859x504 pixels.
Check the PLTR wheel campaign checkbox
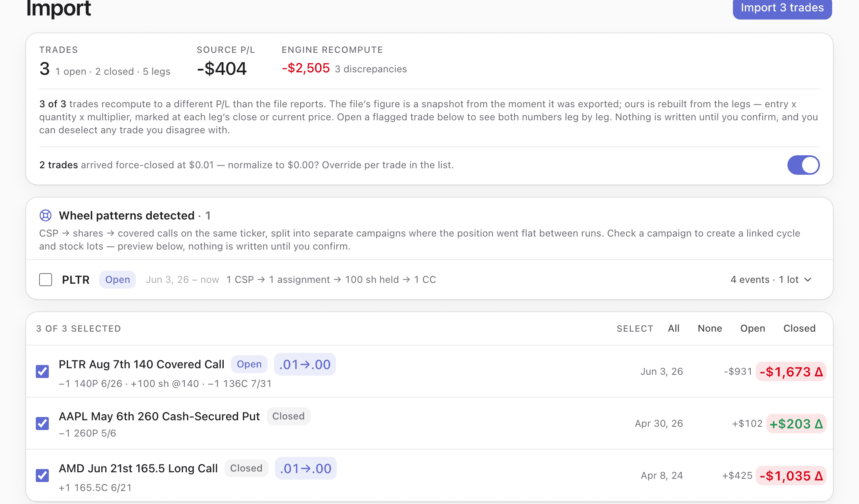[x=46, y=280]
